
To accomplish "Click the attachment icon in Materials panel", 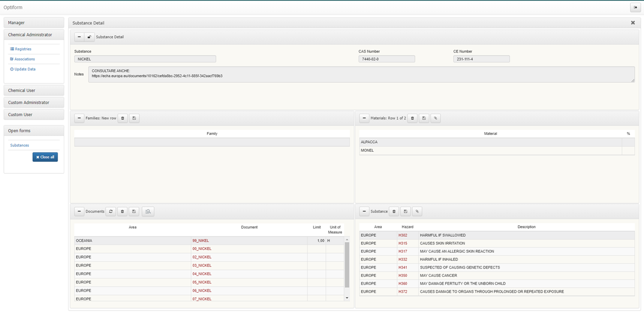I will [435, 118].
